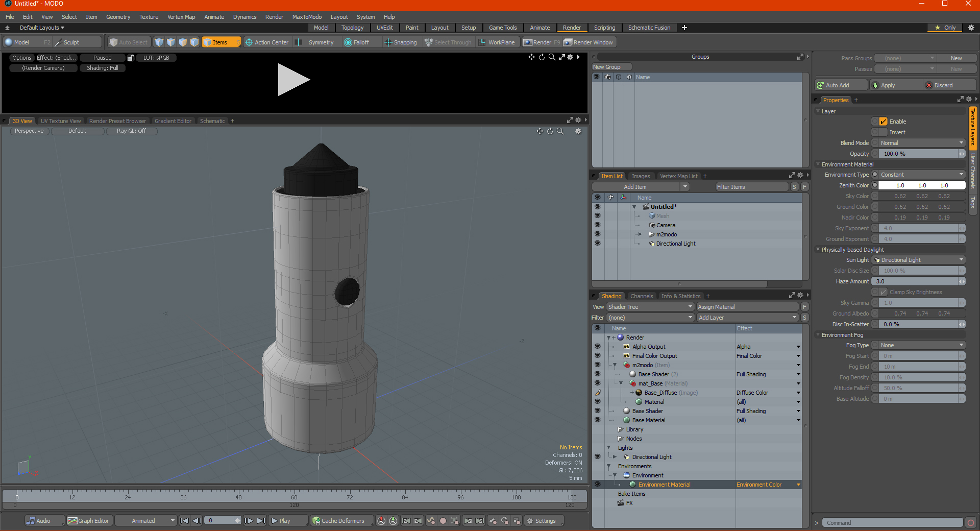Click Opacity slider field
The width and height of the screenshot is (980, 531).
pyautogui.click(x=919, y=154)
